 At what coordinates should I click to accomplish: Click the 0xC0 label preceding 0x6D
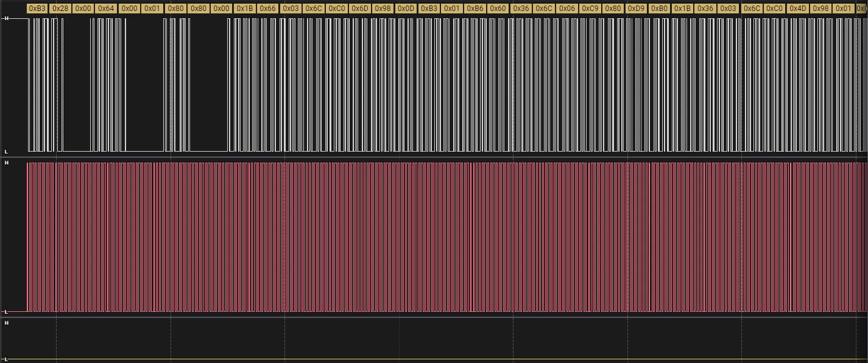click(x=336, y=9)
